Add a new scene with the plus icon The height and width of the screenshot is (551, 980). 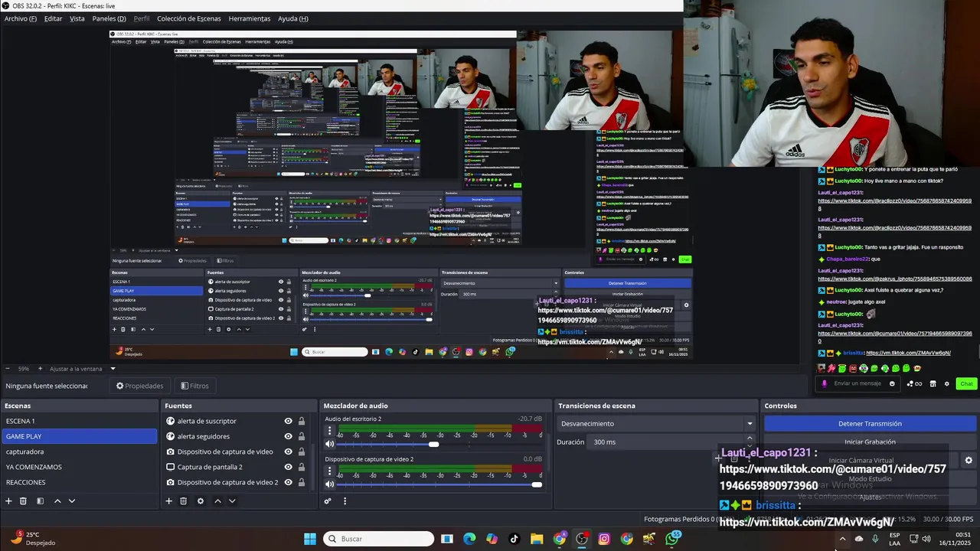pyautogui.click(x=8, y=501)
